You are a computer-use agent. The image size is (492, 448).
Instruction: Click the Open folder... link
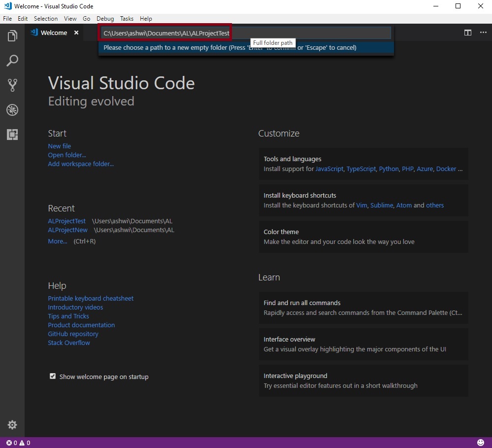66,155
